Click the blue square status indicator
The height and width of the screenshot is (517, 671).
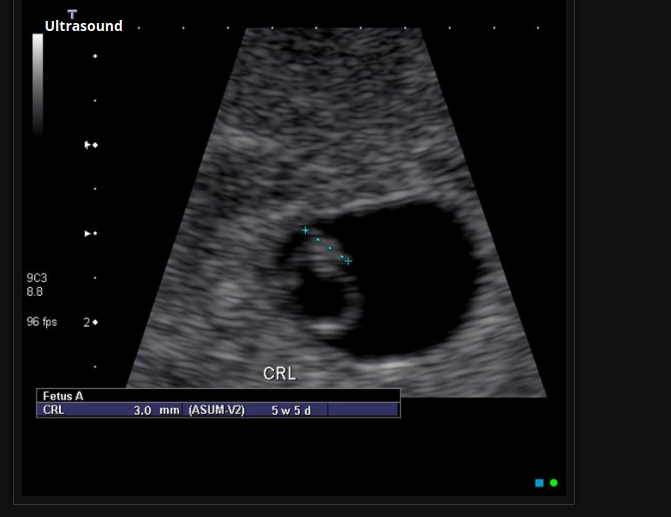539,483
